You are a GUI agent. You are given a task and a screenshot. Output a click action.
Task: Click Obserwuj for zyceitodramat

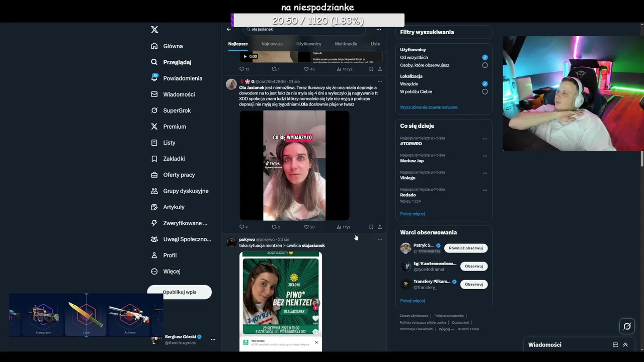tap(474, 266)
